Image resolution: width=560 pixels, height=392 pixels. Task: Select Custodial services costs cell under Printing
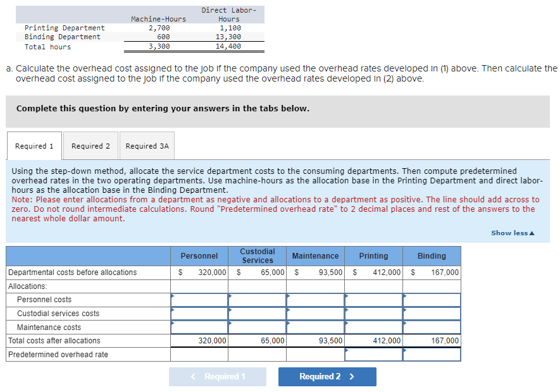click(x=373, y=314)
